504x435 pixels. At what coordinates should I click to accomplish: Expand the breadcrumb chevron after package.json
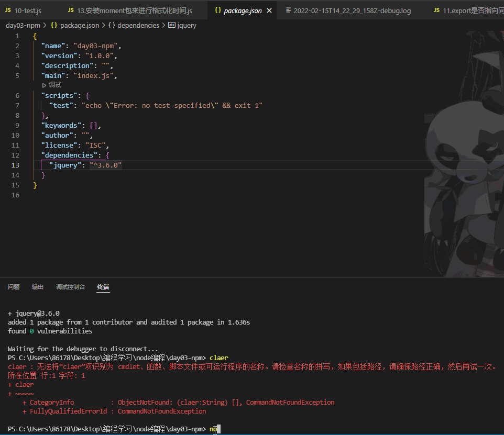pos(104,25)
